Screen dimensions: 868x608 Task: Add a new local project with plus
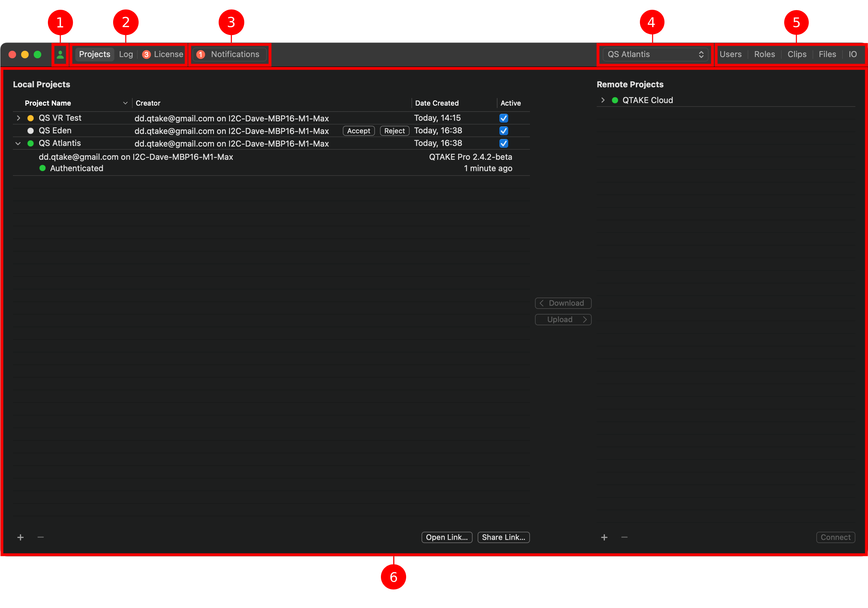pyautogui.click(x=20, y=537)
